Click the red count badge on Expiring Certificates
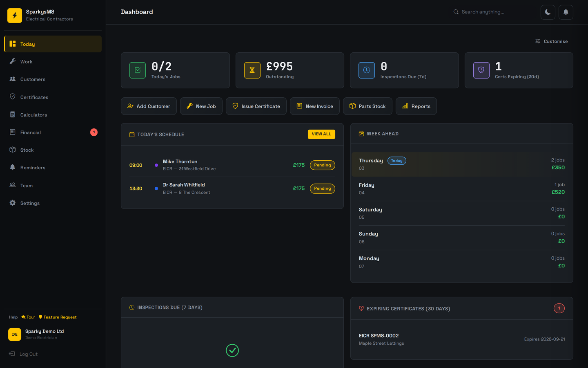Image resolution: width=588 pixels, height=368 pixels. (x=559, y=308)
